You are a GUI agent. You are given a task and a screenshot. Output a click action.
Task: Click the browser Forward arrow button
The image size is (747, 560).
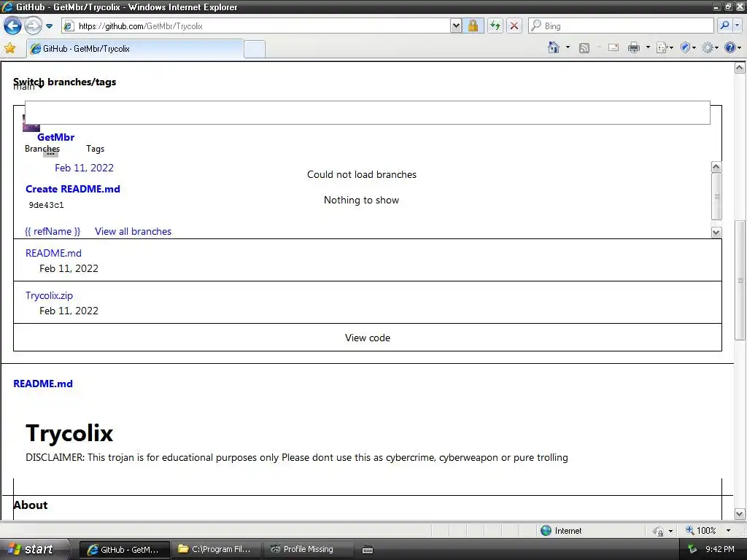coord(33,26)
